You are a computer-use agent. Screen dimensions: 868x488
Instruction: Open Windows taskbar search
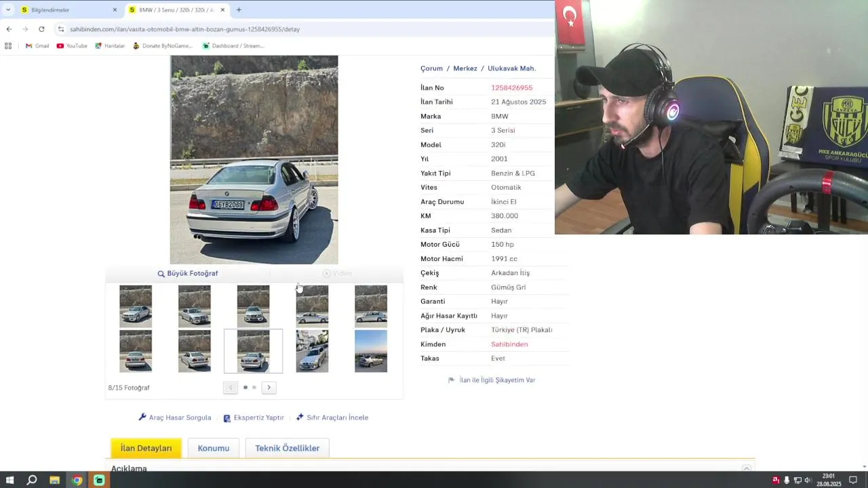32,481
